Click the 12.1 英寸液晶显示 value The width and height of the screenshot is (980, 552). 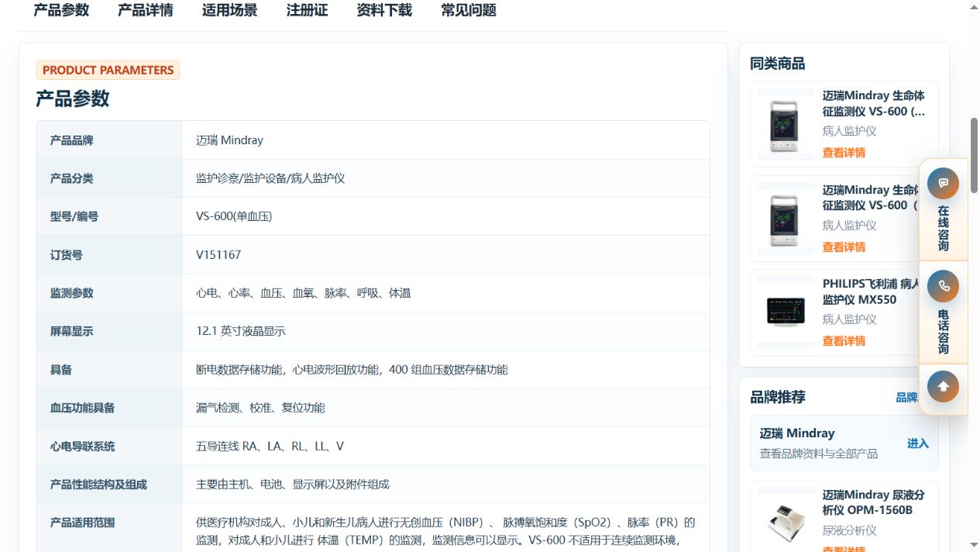click(x=241, y=331)
